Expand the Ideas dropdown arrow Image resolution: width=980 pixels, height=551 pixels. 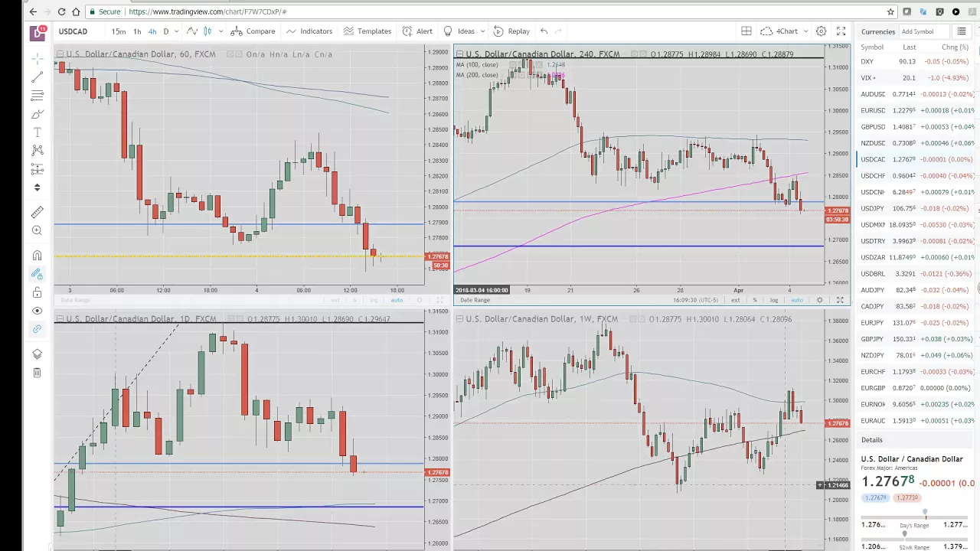[x=482, y=31]
